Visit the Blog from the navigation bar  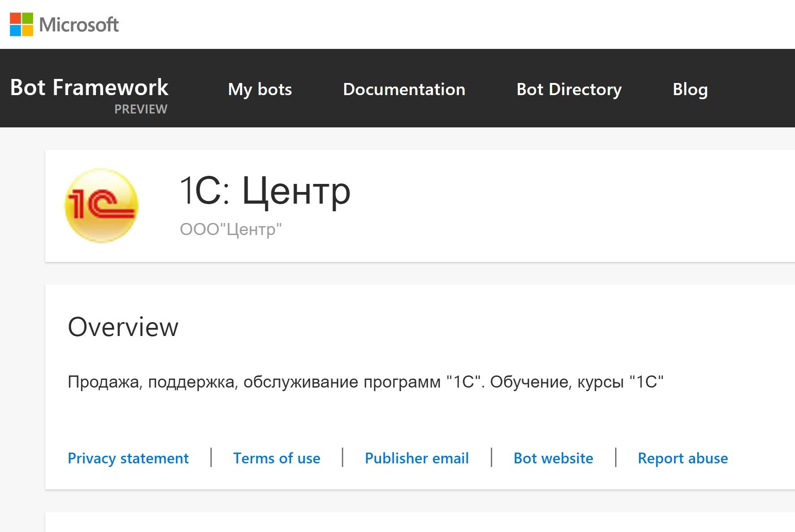point(690,89)
